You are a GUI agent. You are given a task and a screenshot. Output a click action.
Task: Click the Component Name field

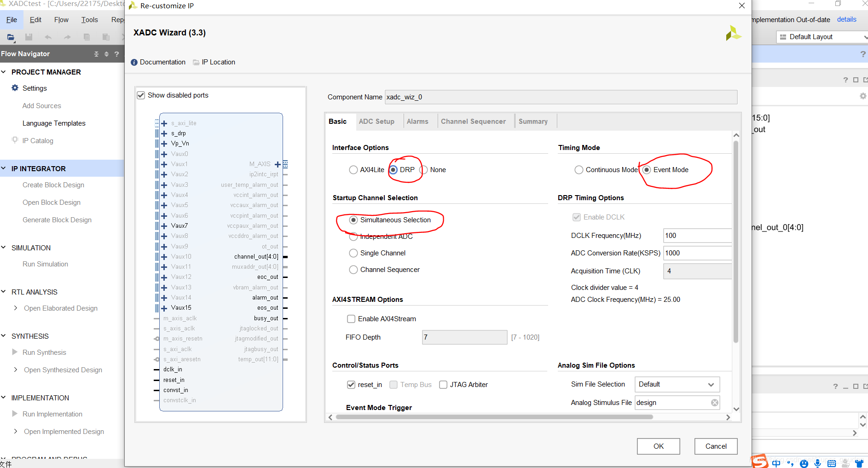561,97
